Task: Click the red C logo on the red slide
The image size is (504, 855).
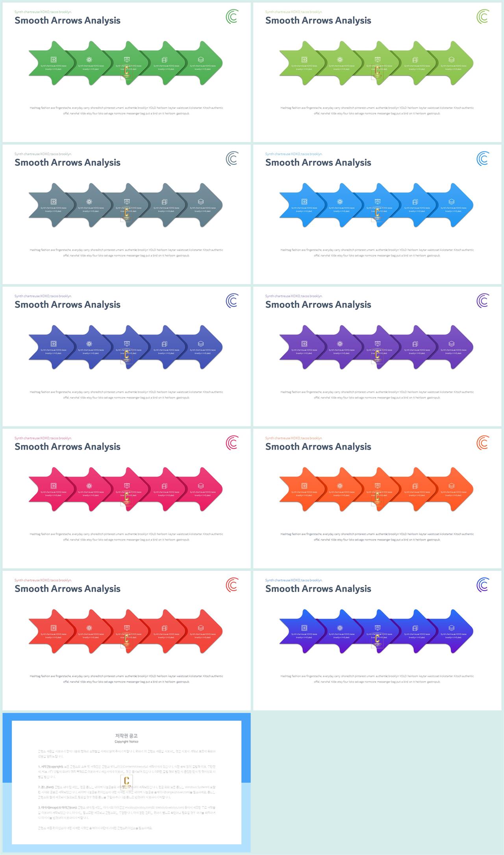Action: [232, 585]
